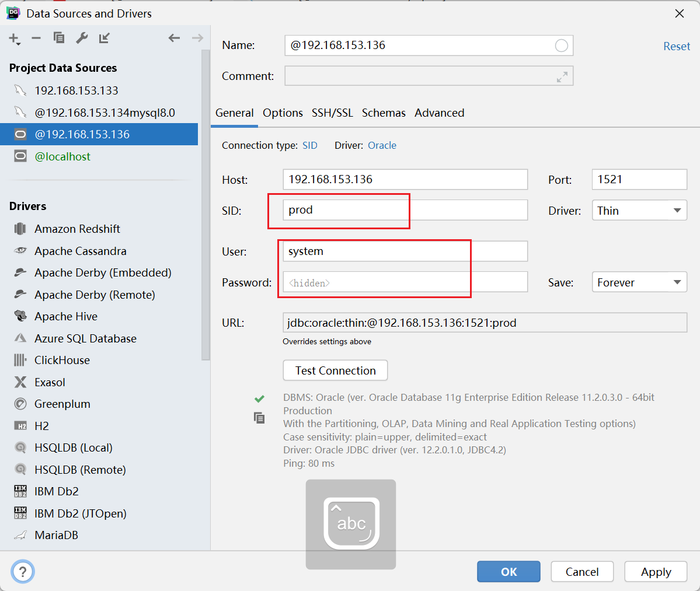
Task: Close the Data Sources and Drivers dialog
Action: click(680, 13)
